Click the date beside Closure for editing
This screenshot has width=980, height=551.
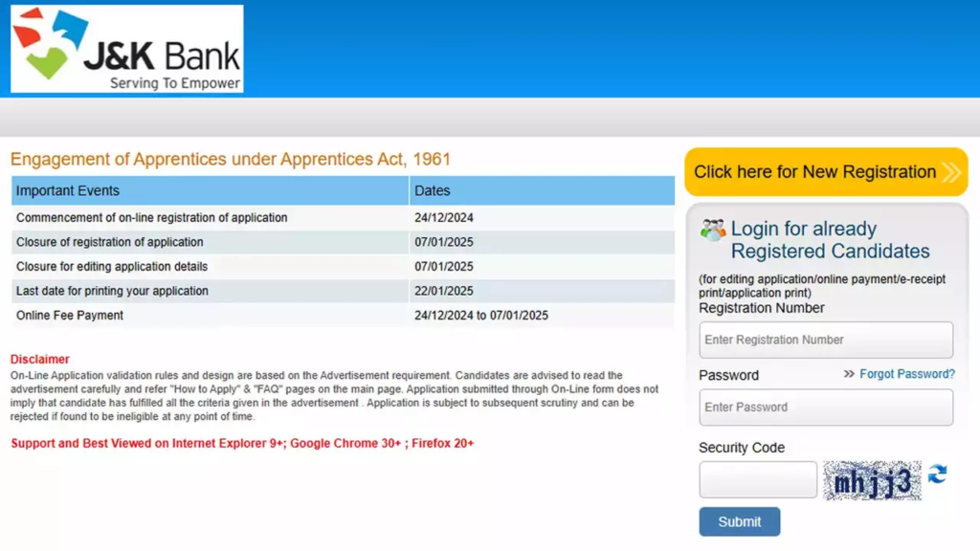(444, 267)
